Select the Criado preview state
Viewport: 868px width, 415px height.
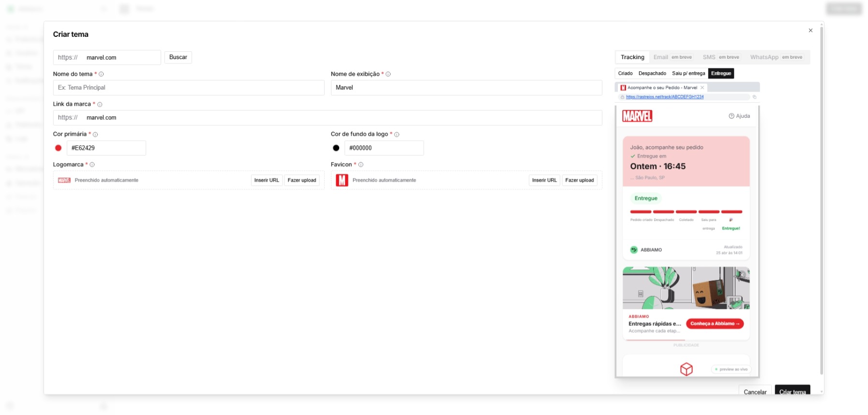(x=625, y=74)
